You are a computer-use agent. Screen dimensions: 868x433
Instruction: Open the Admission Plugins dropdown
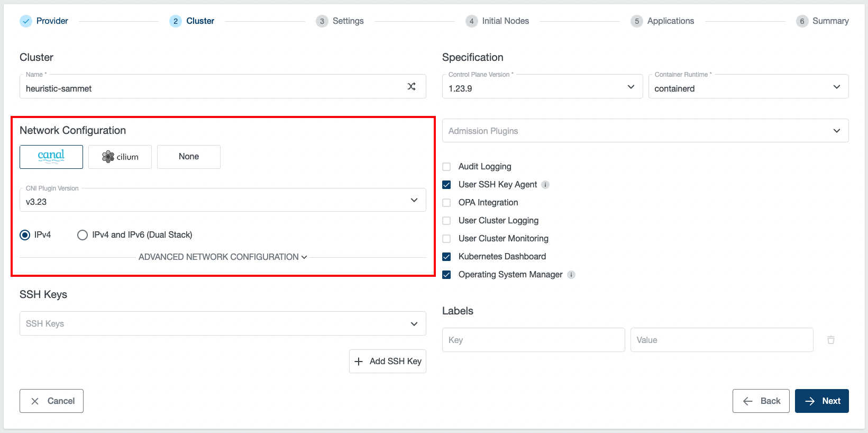click(645, 131)
